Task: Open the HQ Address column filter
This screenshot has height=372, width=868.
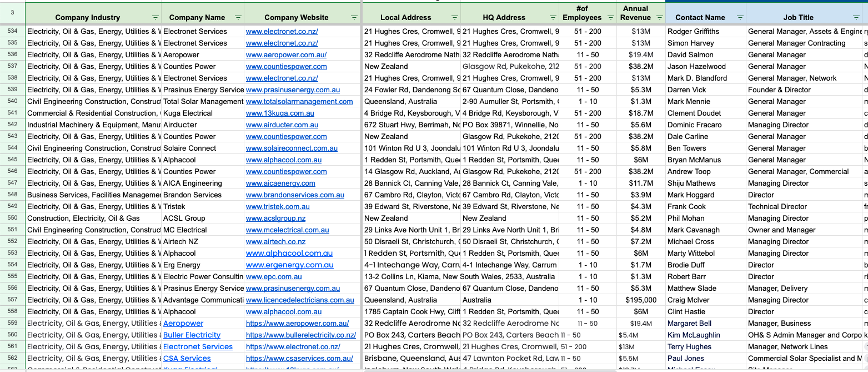Action: 554,18
